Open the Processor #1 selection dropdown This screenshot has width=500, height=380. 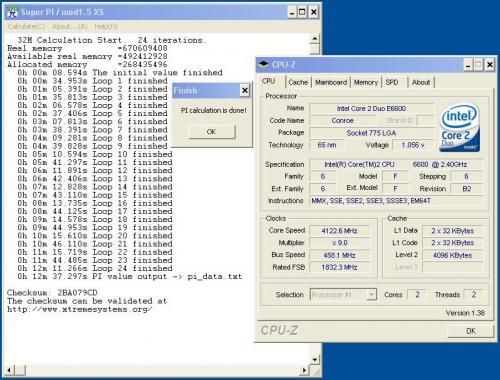coord(372,295)
